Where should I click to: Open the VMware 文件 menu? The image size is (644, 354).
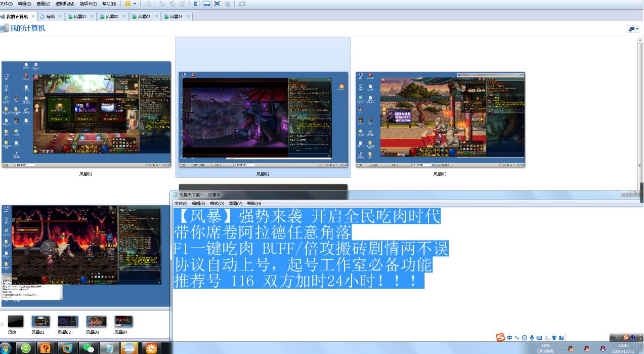(x=7, y=4)
